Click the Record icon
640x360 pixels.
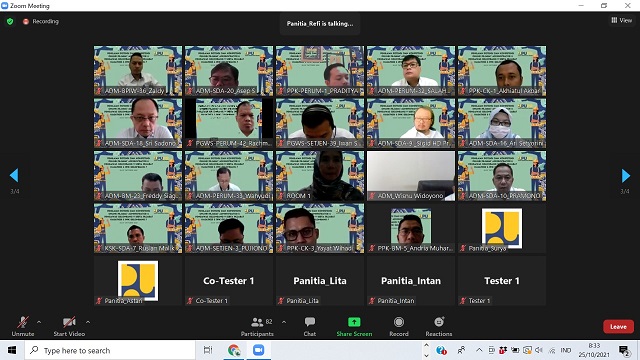tap(399, 322)
